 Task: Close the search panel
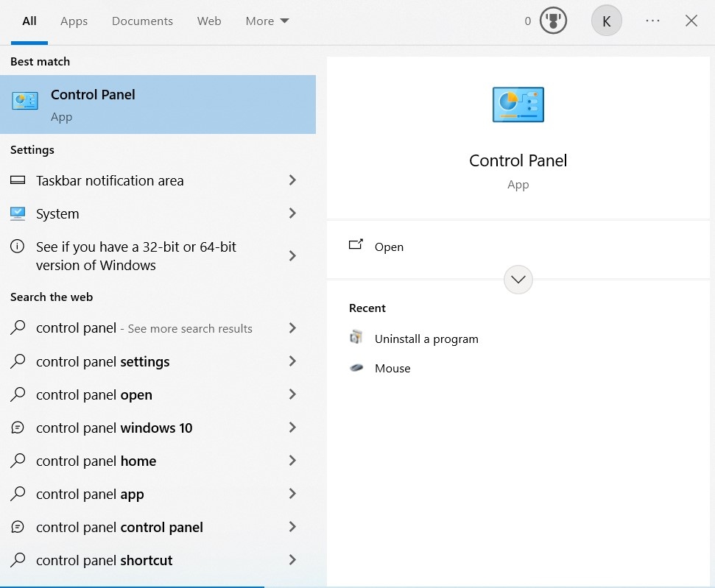691,21
